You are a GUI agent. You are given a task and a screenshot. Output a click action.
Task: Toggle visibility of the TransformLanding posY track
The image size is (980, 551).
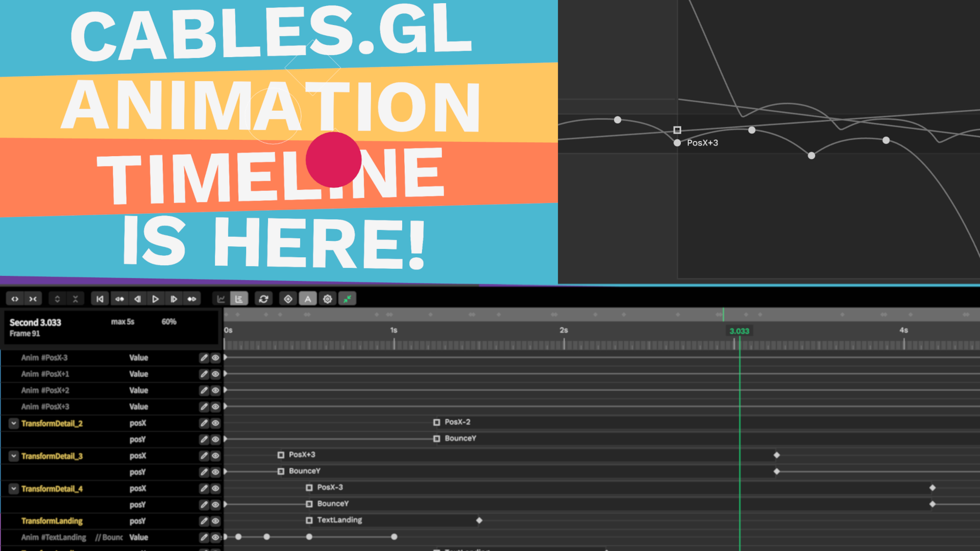(x=215, y=521)
